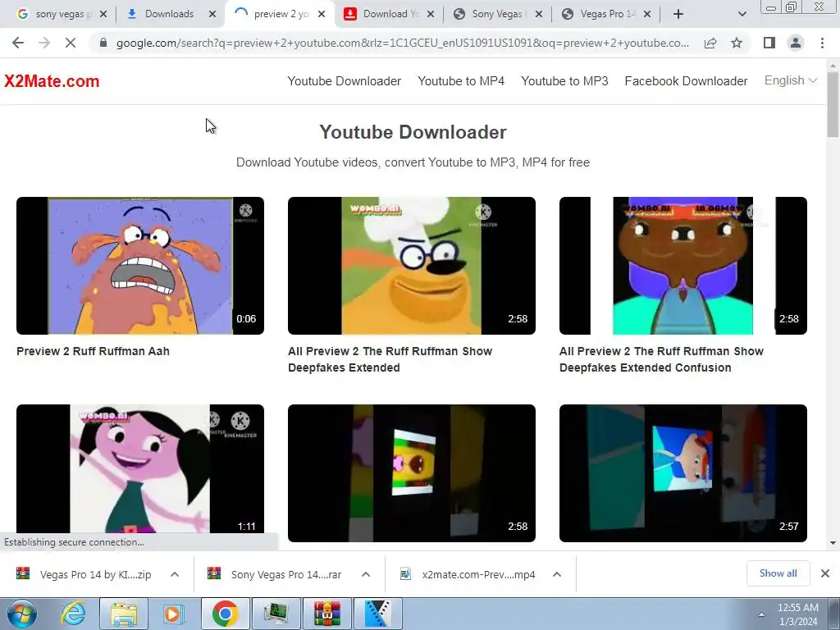Click the page vertical scrollbar thumb

tap(833, 104)
